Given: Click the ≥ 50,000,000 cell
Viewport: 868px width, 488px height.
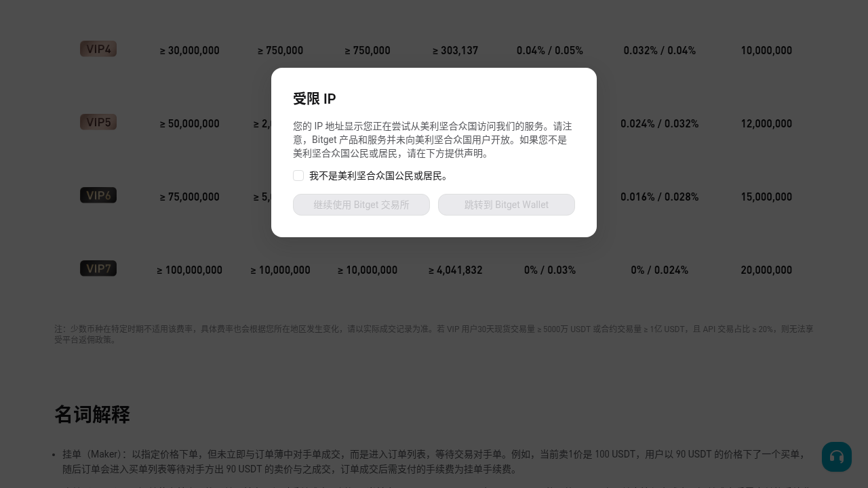Looking at the screenshot, I should (190, 123).
